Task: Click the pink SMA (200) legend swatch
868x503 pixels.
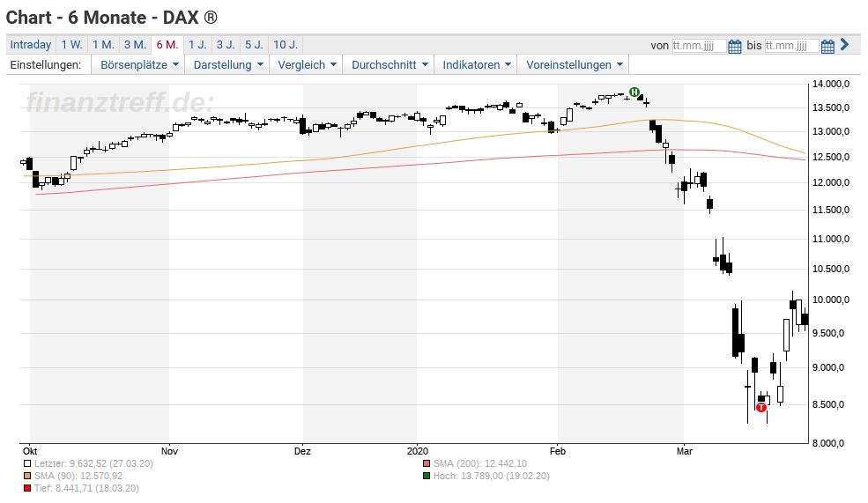Action: [427, 463]
